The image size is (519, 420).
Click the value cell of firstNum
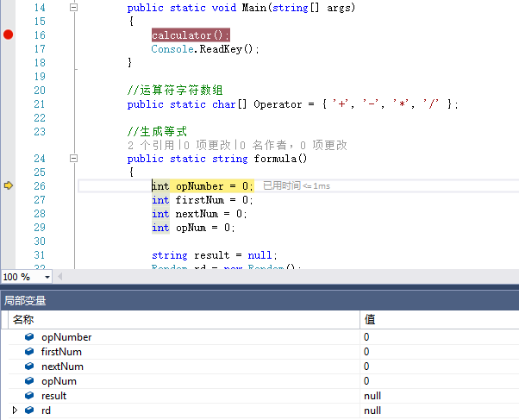[x=440, y=351]
